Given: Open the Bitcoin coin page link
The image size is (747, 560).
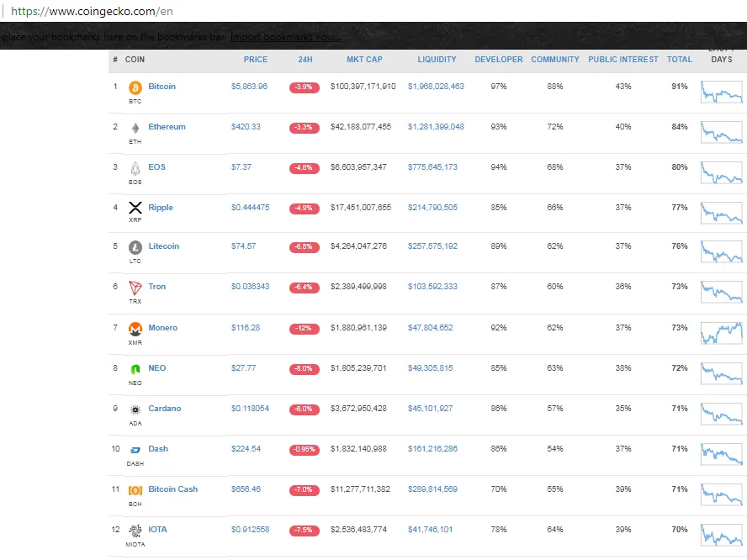Looking at the screenshot, I should pos(162,87).
